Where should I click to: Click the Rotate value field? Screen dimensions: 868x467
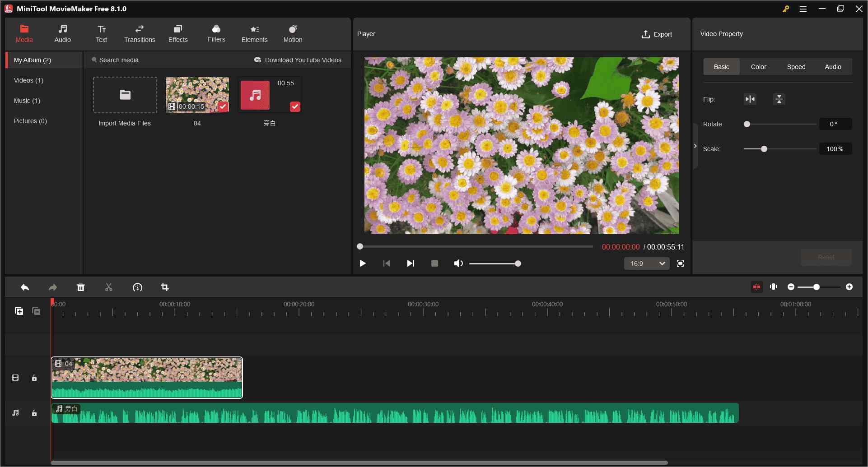click(x=835, y=124)
